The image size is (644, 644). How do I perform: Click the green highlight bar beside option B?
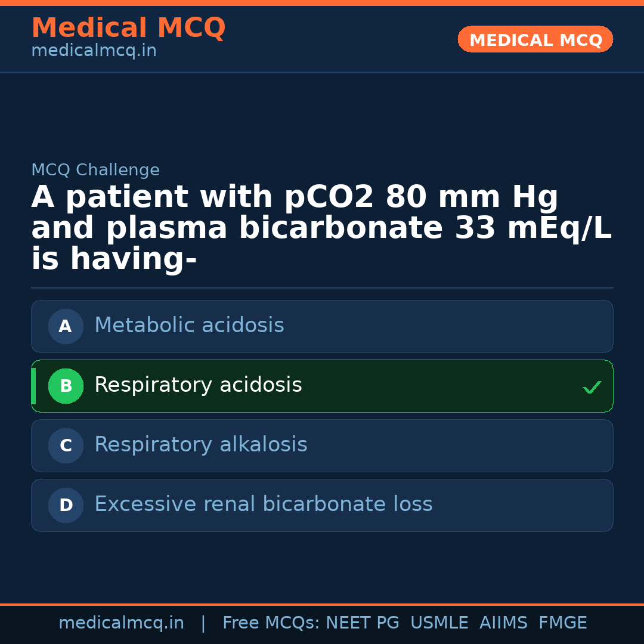34,386
